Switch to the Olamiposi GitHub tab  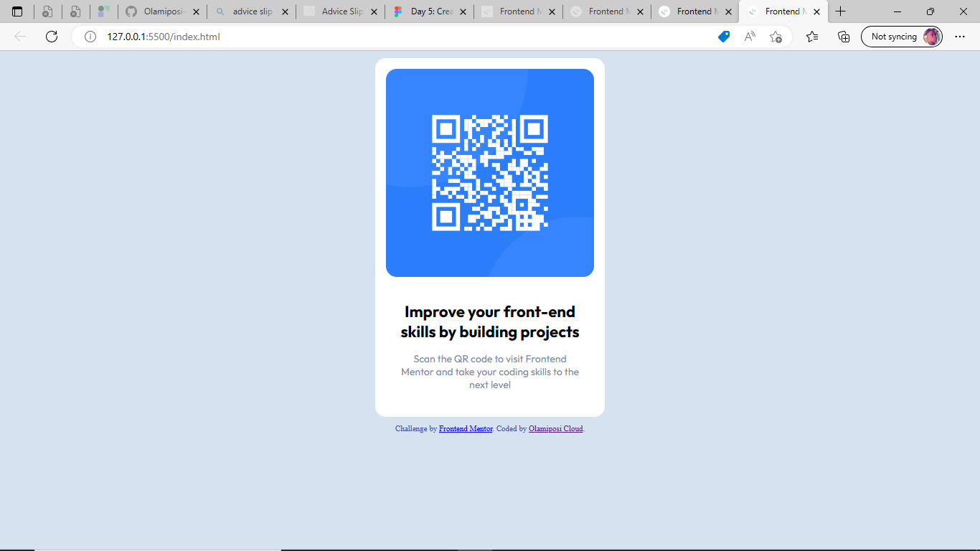163,11
